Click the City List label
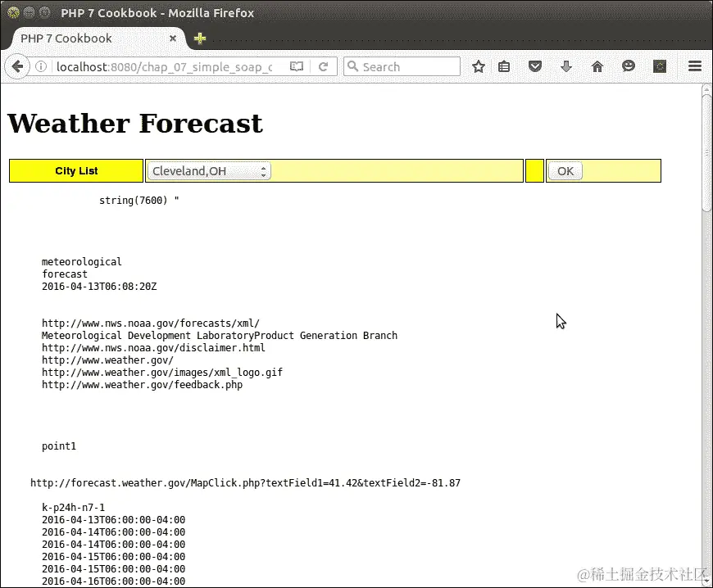The height and width of the screenshot is (588, 713). 76,171
